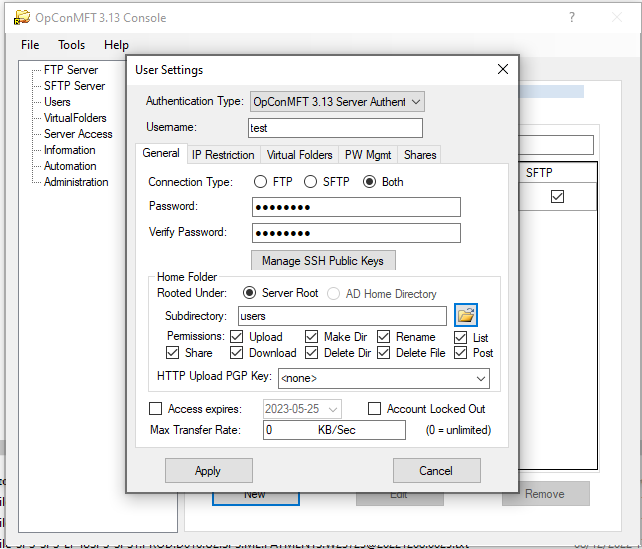Viewport: 642px width, 549px height.
Task: Switch to the Virtual Folders tab
Action: pyautogui.click(x=299, y=155)
